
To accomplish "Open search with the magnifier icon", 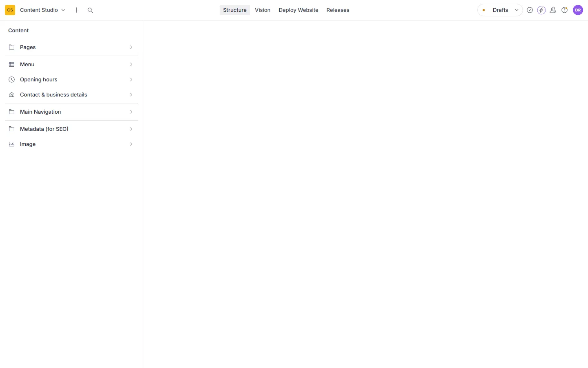I will coord(90,10).
